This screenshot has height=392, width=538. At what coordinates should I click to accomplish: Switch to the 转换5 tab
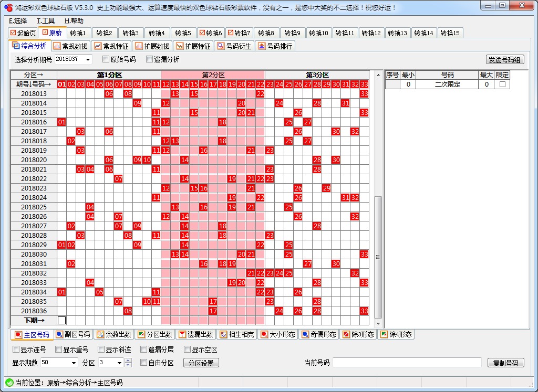click(183, 33)
